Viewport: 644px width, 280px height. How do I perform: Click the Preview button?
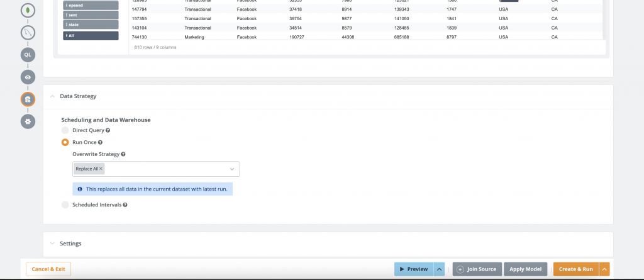(414, 269)
